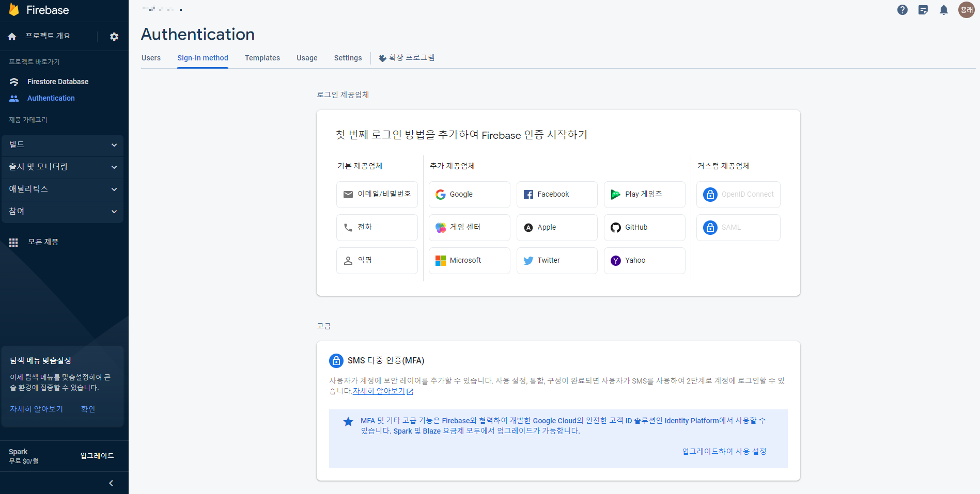
Task: Open the Templates tab
Action: [x=262, y=58]
